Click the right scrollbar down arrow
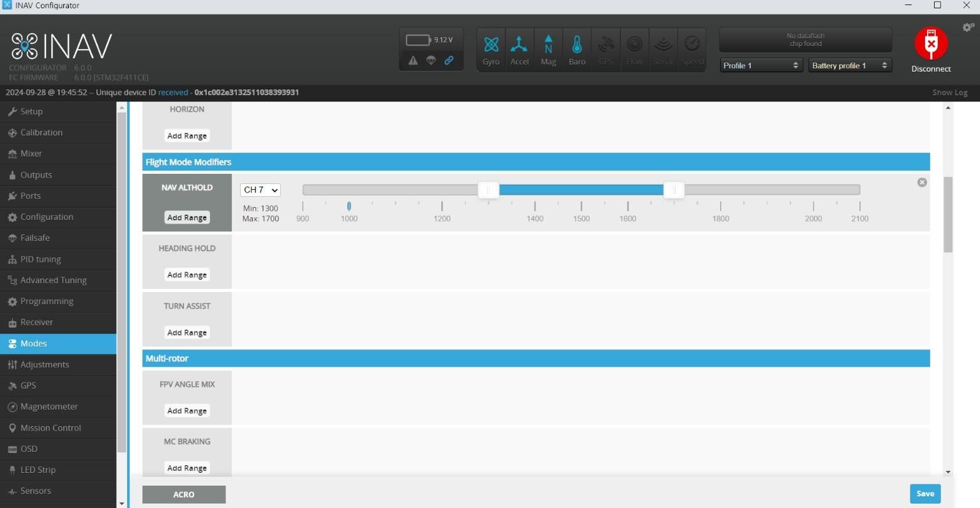The width and height of the screenshot is (980, 508). (949, 472)
